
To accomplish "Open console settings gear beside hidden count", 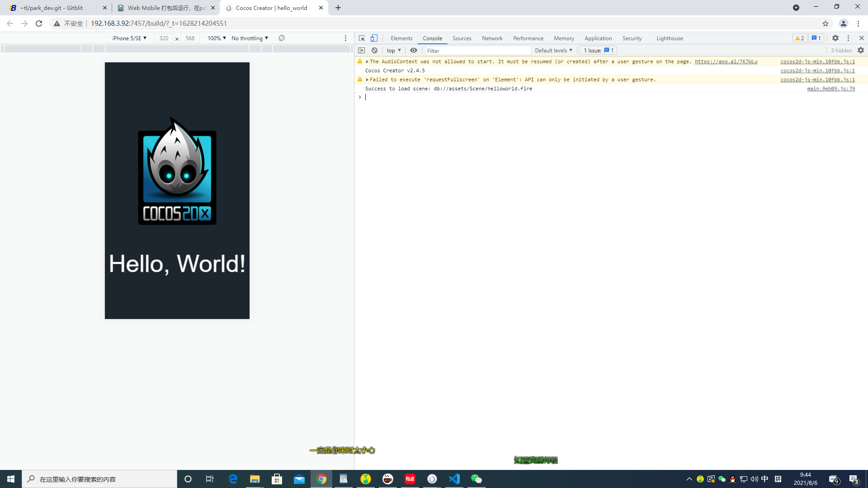I will click(x=861, y=51).
